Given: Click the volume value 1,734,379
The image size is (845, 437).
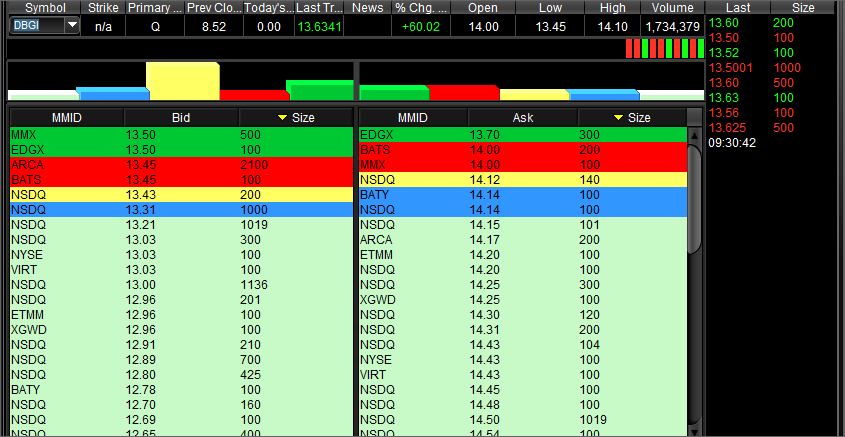Looking at the screenshot, I should [672, 27].
